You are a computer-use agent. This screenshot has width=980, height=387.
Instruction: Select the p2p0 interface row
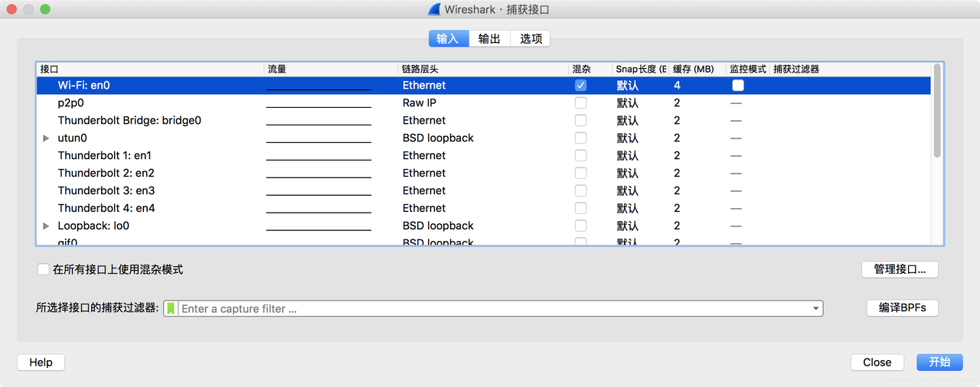pyautogui.click(x=484, y=103)
